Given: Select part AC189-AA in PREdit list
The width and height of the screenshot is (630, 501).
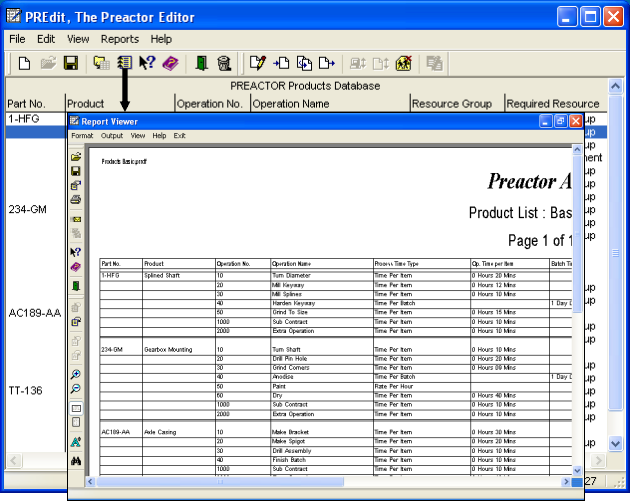Looking at the screenshot, I should [x=35, y=313].
